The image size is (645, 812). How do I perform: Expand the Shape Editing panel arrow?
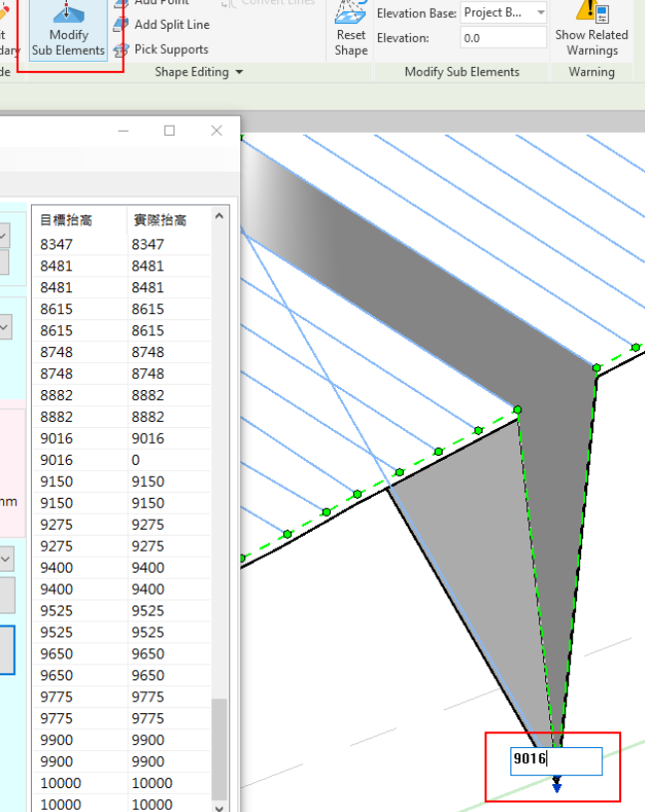coord(238,72)
